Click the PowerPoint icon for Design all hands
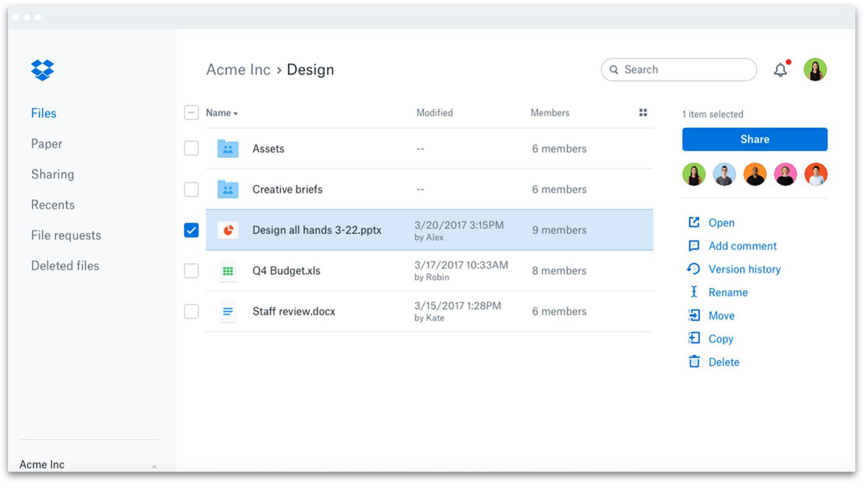This screenshot has height=489, width=868. pyautogui.click(x=228, y=230)
